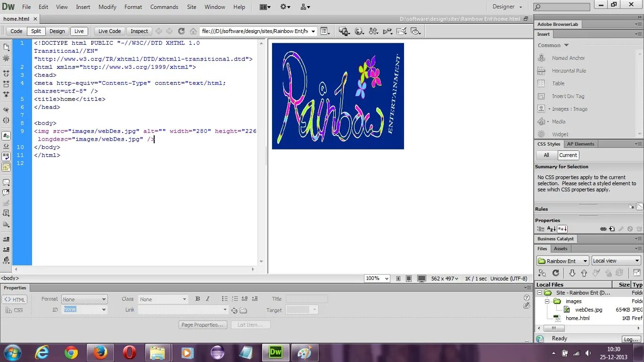Collapse Site - Rainbow Ent tree node
This screenshot has height=362, width=644.
point(539,293)
